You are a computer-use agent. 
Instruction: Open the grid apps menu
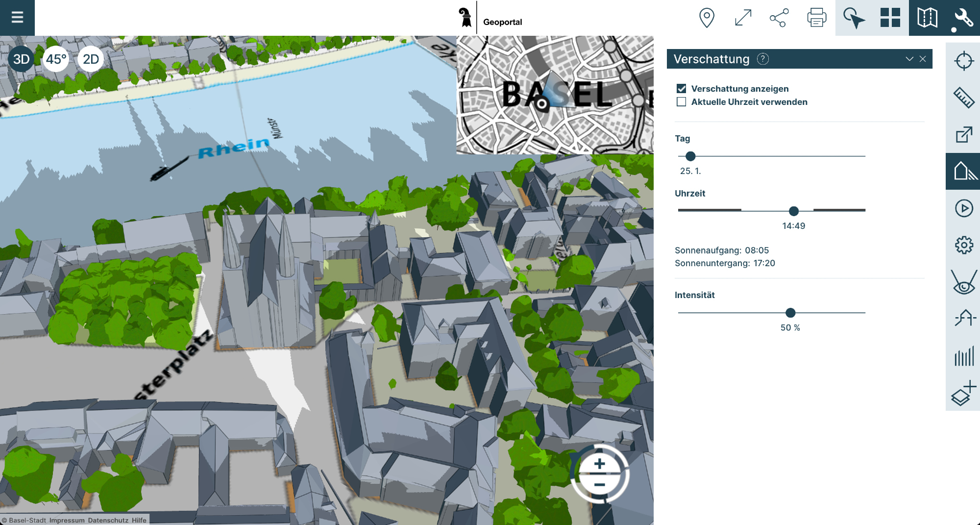pyautogui.click(x=890, y=18)
